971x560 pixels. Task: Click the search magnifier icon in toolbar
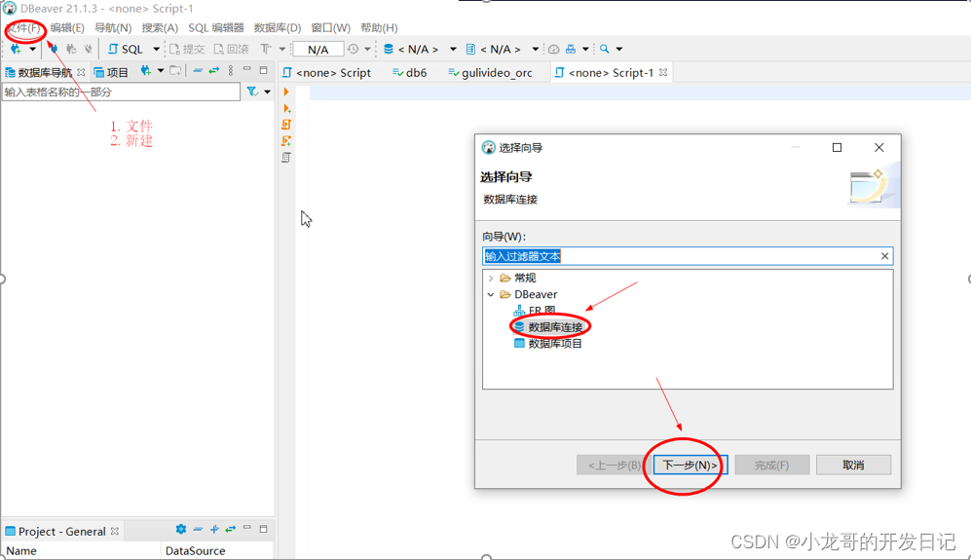(605, 49)
